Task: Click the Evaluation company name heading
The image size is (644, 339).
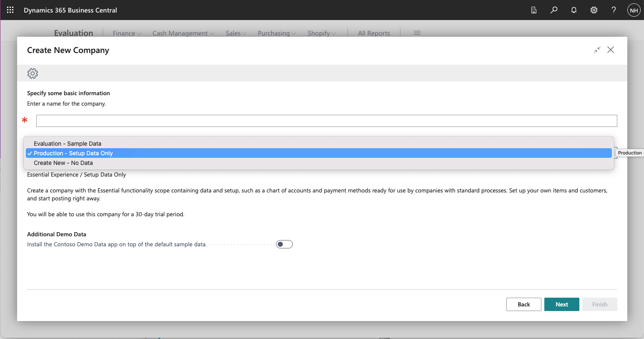Action: (x=73, y=33)
